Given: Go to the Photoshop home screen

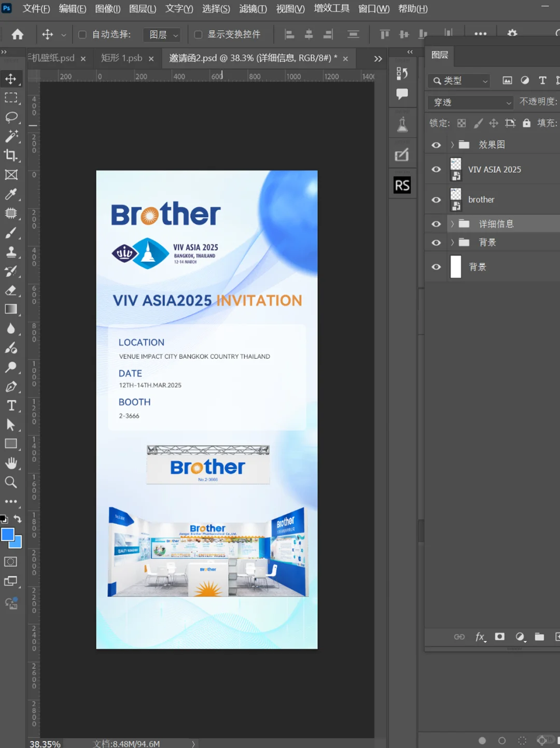Looking at the screenshot, I should (18, 34).
